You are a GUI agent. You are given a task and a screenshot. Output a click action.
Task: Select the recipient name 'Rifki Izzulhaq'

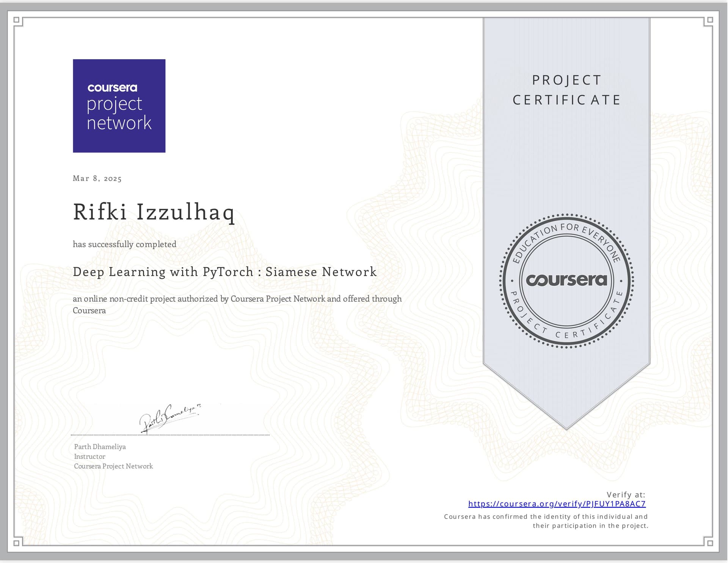[x=154, y=212]
